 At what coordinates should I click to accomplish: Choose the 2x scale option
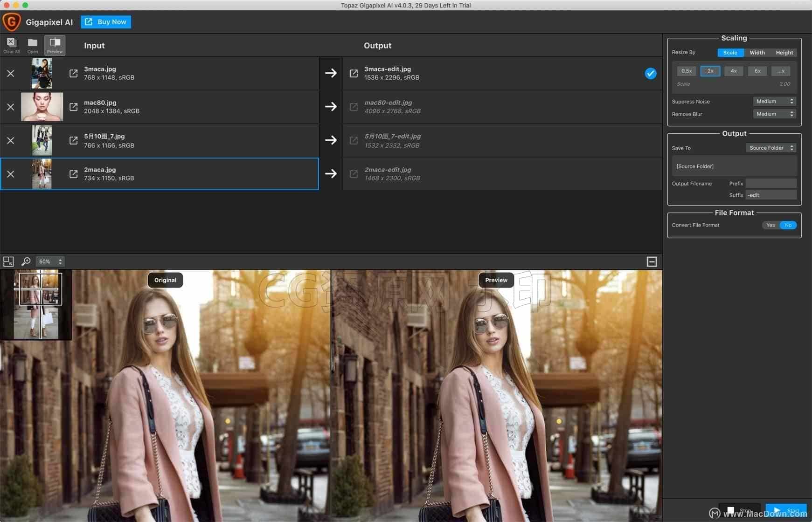(x=710, y=71)
